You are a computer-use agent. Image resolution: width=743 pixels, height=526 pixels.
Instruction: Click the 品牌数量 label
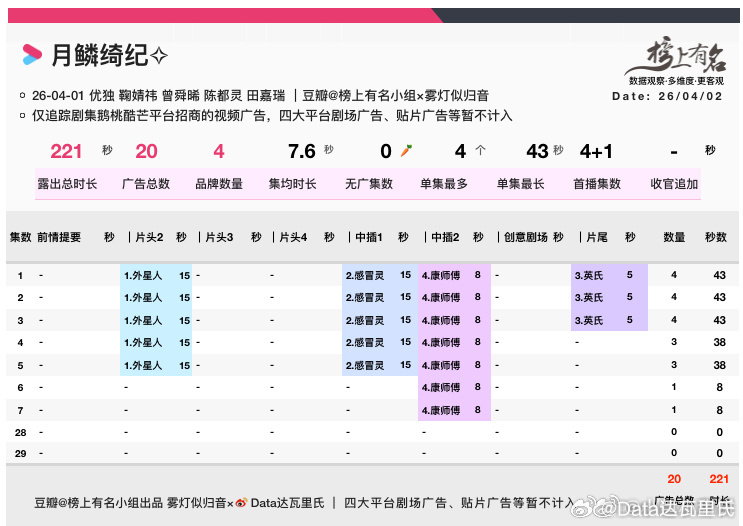(x=219, y=184)
